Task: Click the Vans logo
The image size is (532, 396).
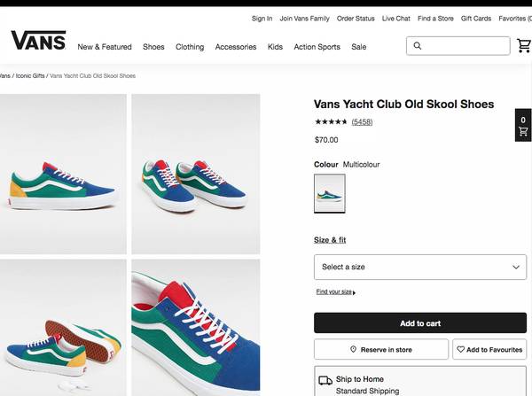Action: [38, 42]
